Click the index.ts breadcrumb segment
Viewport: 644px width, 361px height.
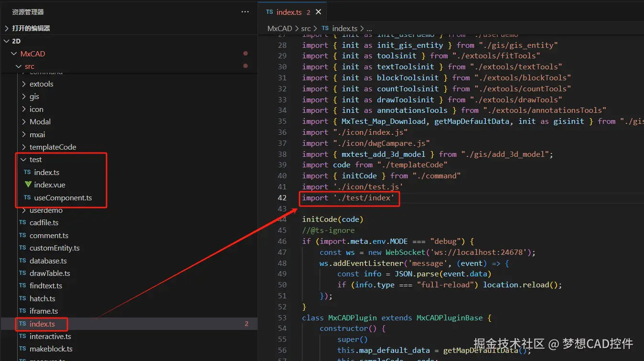pyautogui.click(x=344, y=29)
